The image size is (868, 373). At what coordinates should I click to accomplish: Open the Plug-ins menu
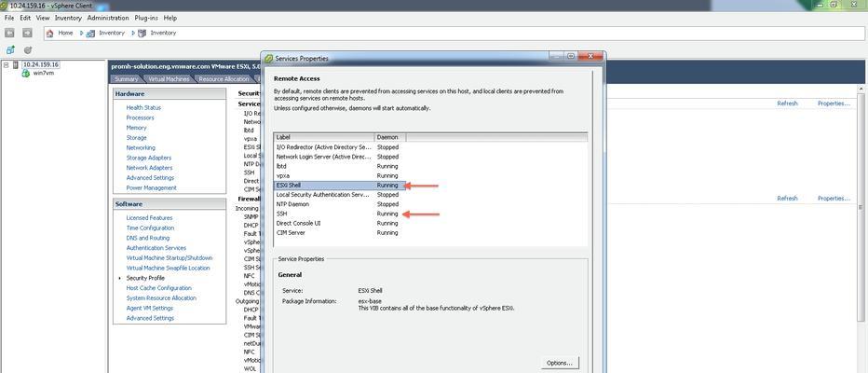[147, 18]
